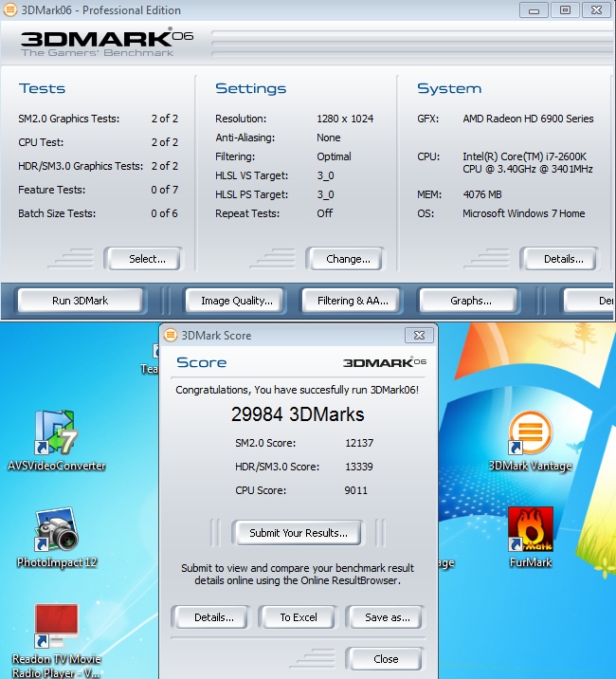Open Image Quality... tool
616x679 pixels.
click(235, 301)
